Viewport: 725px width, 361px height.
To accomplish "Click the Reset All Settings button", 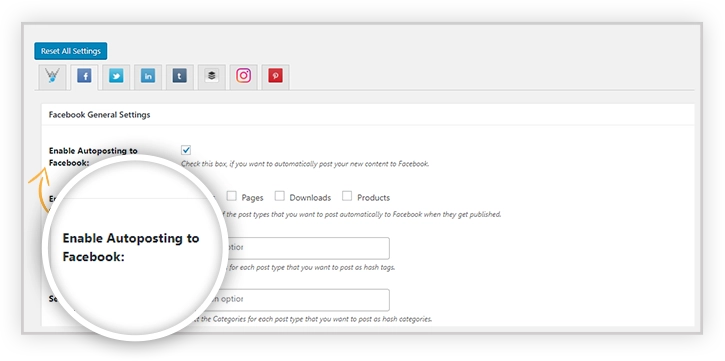I will click(70, 51).
